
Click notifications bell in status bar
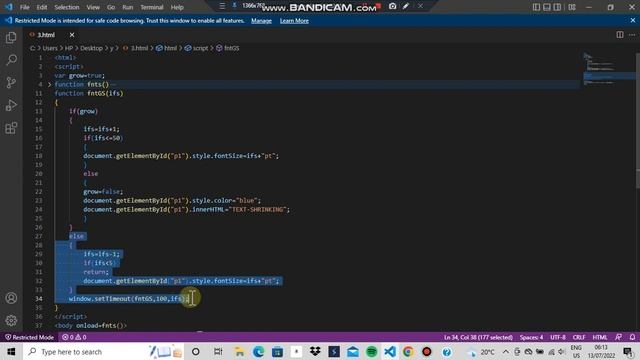pyautogui.click(x=632, y=337)
